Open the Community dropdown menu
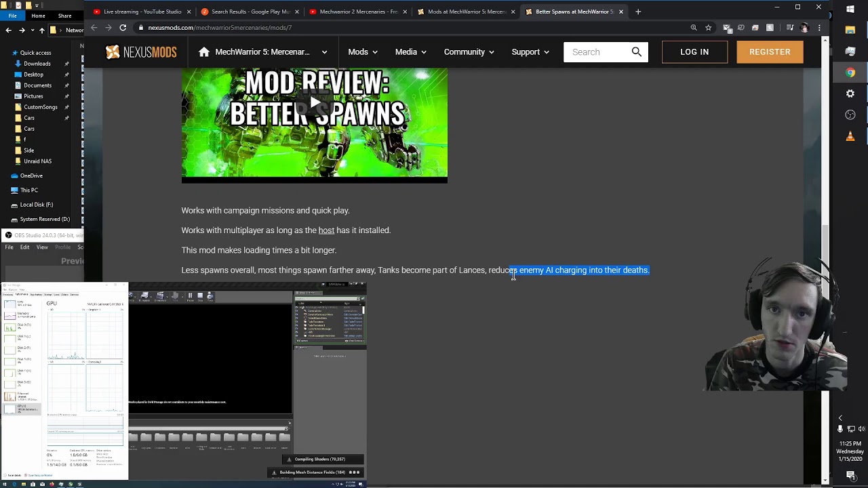The width and height of the screenshot is (868, 488). pyautogui.click(x=469, y=52)
